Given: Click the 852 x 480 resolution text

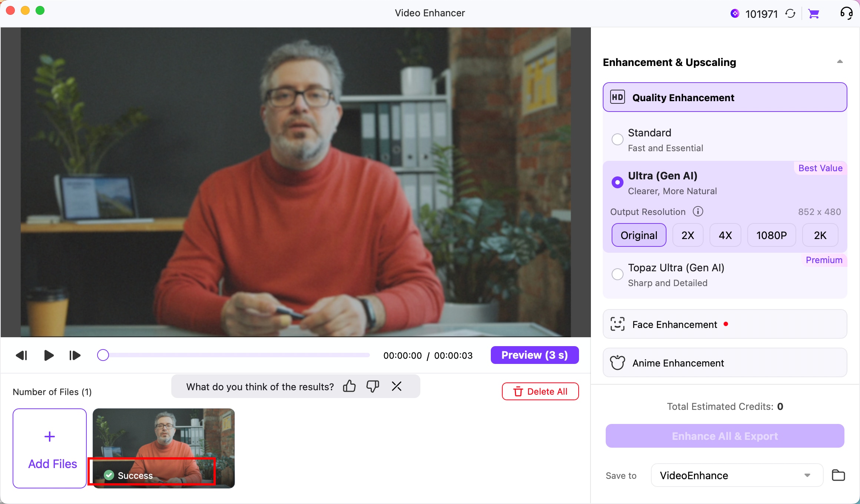Looking at the screenshot, I should (x=819, y=212).
